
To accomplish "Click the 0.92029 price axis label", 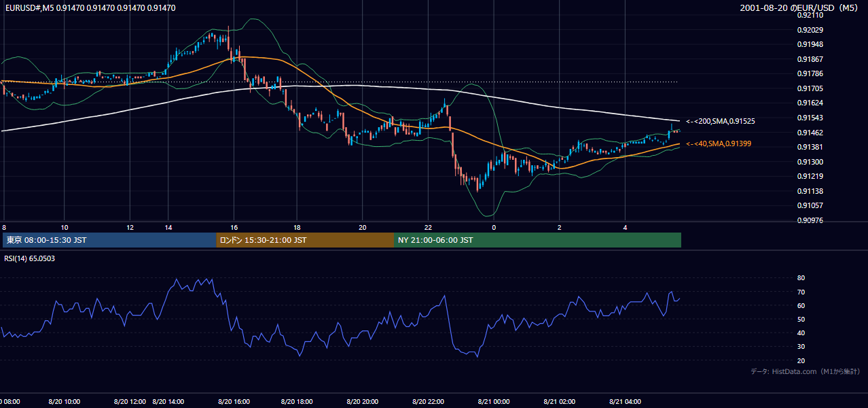I will [x=811, y=30].
